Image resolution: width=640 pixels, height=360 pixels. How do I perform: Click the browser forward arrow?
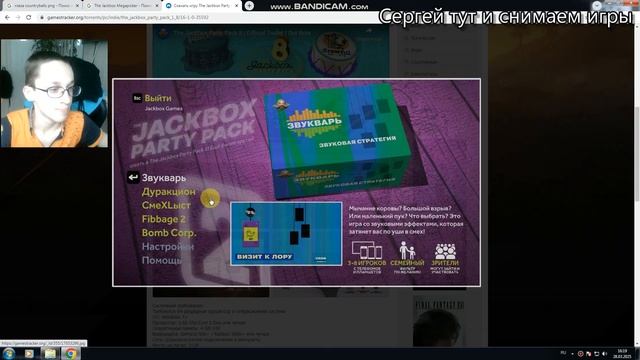coord(18,18)
